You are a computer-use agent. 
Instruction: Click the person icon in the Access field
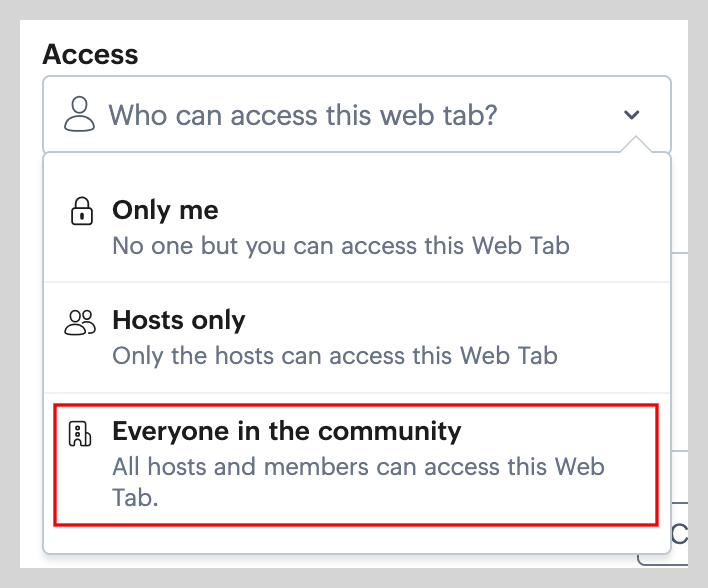[x=79, y=115]
